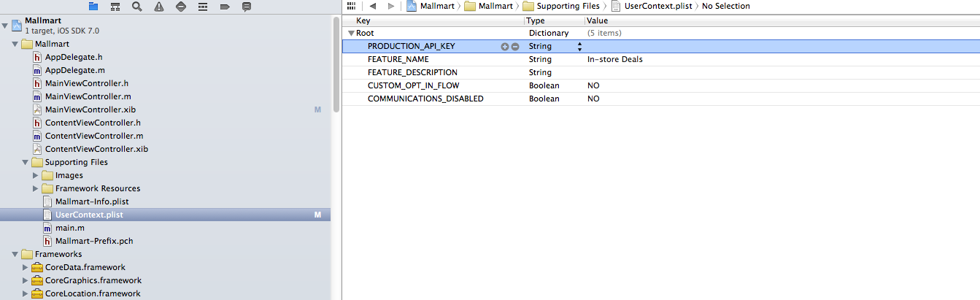The height and width of the screenshot is (300, 980).
Task: Open Mallmart-Prefix.pch
Action: (94, 241)
